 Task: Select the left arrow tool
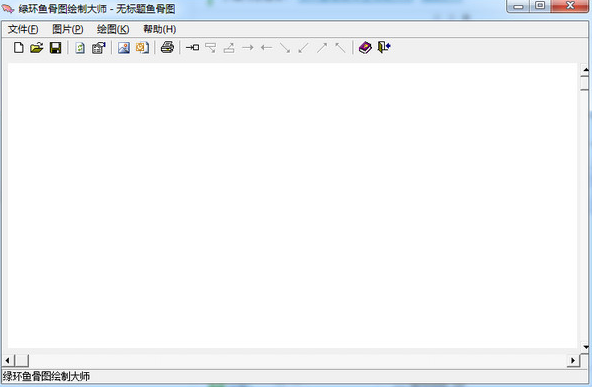click(x=267, y=48)
